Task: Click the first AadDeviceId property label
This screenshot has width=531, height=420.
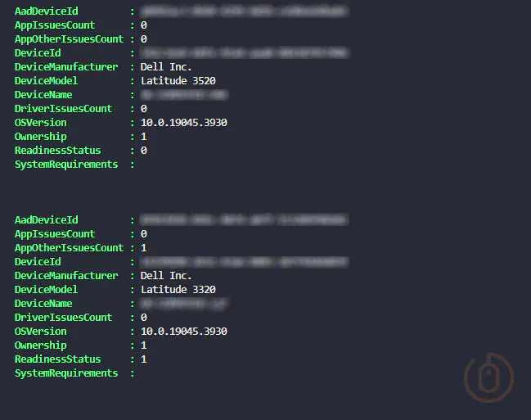Action: click(47, 11)
